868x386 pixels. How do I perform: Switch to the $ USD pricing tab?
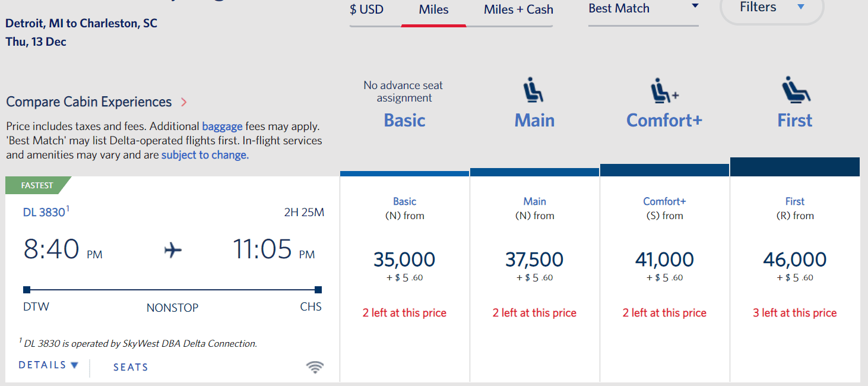(367, 9)
